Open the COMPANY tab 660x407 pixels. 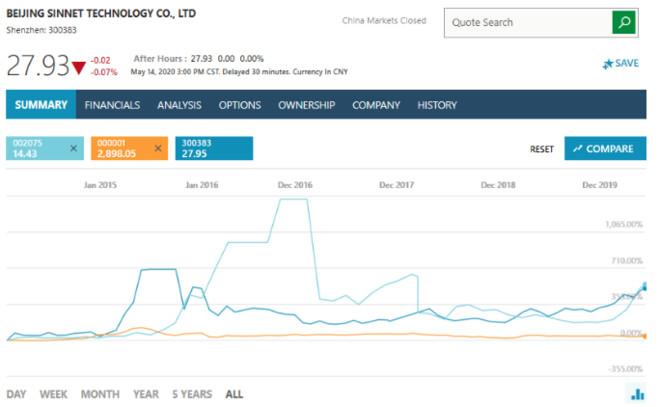(376, 105)
